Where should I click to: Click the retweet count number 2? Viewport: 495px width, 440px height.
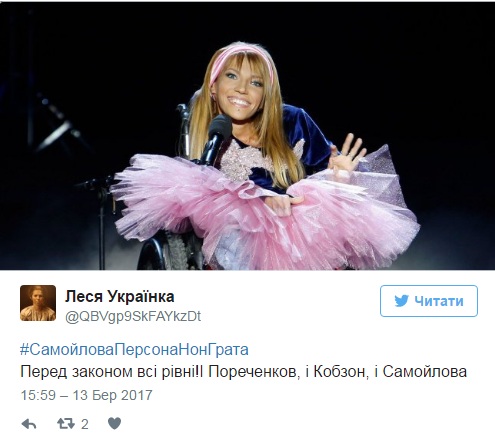point(85,424)
